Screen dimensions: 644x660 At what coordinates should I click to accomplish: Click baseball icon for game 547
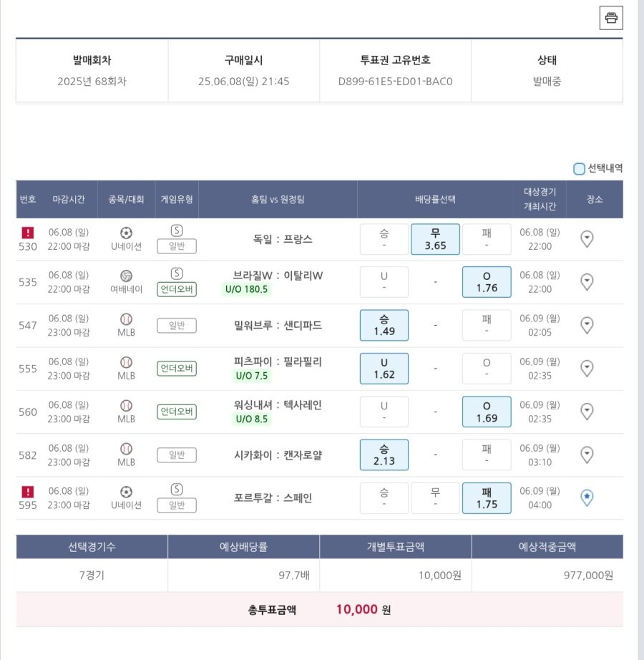pyautogui.click(x=126, y=319)
